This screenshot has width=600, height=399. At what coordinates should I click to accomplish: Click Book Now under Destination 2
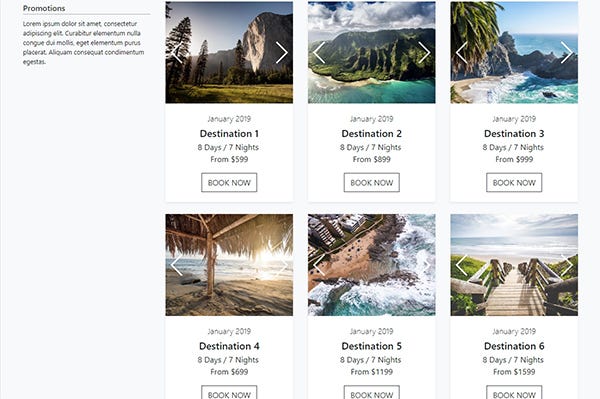click(x=372, y=182)
